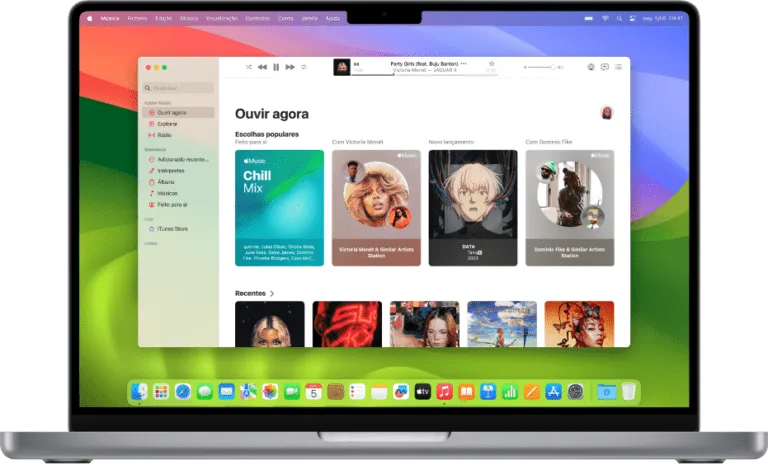The height and width of the screenshot is (465, 768).
Task: Click the Pesquisar search field
Action: click(178, 88)
